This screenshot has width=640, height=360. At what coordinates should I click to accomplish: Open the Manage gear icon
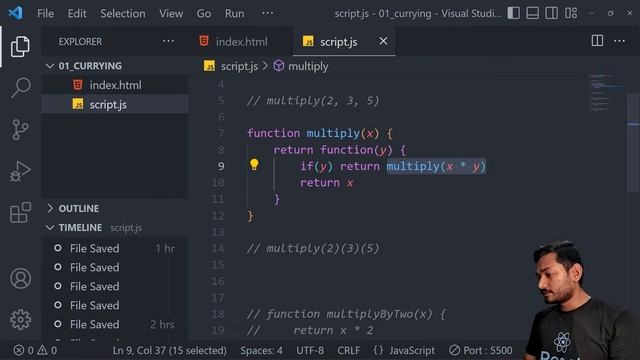20,319
